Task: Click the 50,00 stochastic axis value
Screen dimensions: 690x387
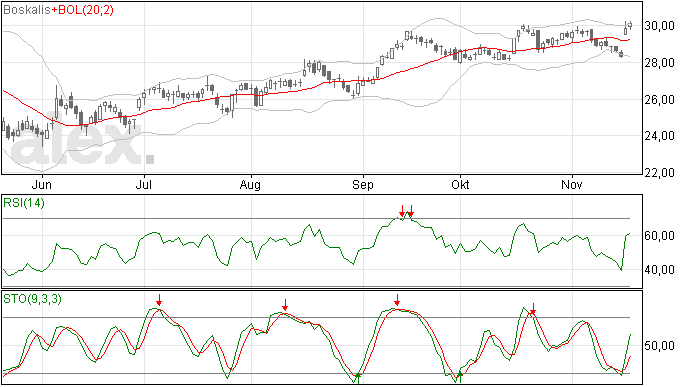Action: (x=659, y=346)
